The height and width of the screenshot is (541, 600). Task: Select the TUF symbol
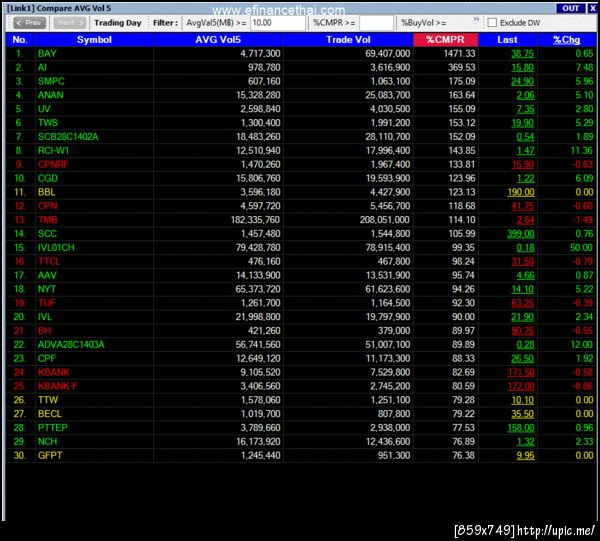[46, 303]
